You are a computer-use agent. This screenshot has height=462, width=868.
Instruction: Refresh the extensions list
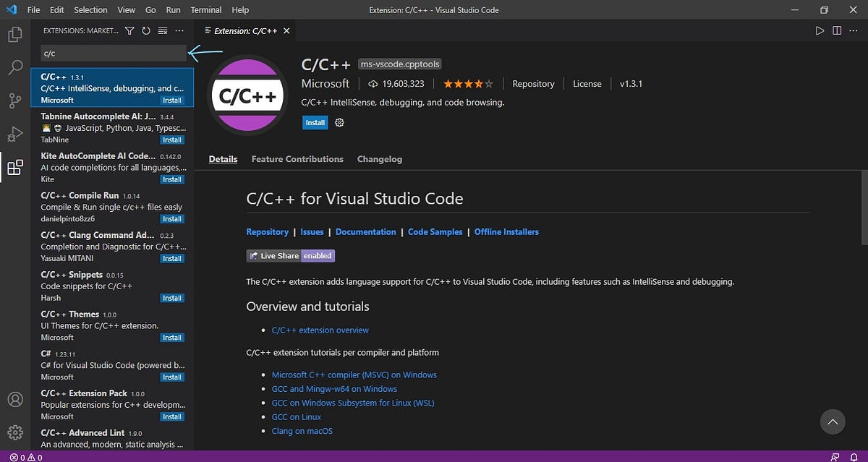146,30
